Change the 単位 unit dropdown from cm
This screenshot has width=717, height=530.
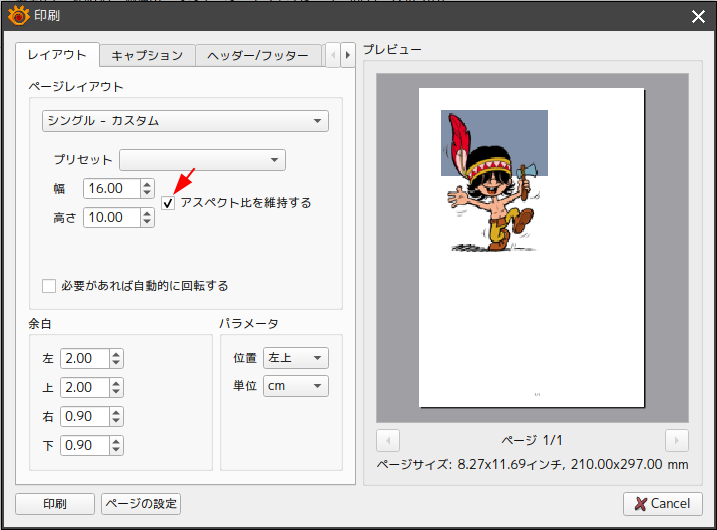click(x=295, y=387)
